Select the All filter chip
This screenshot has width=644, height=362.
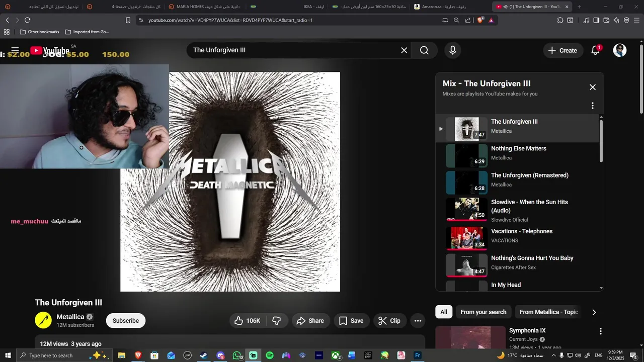444,312
